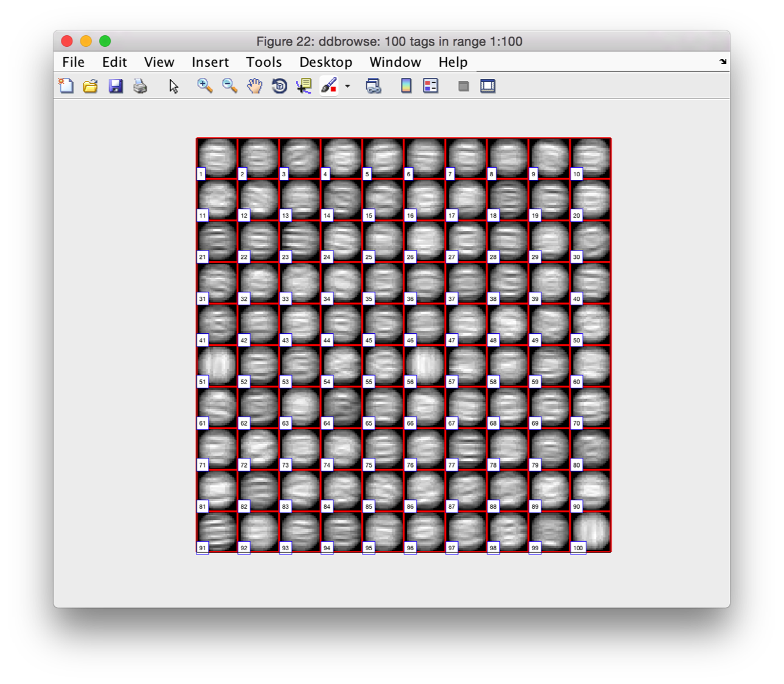Image resolution: width=784 pixels, height=684 pixels.
Task: Activate the Zoom In magnifier tool
Action: 205,86
